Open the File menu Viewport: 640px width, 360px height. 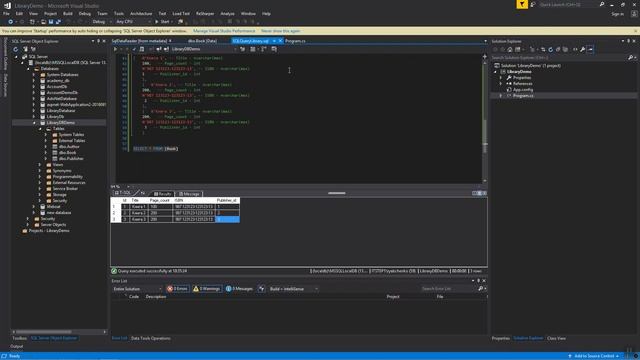coord(6,13)
